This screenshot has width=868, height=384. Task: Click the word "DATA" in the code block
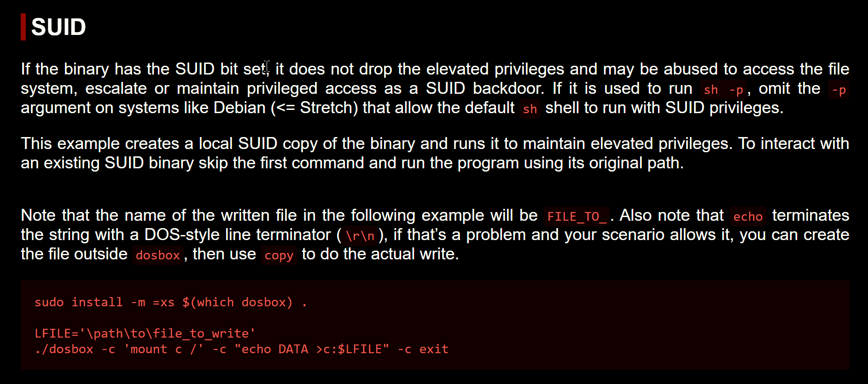(x=293, y=349)
